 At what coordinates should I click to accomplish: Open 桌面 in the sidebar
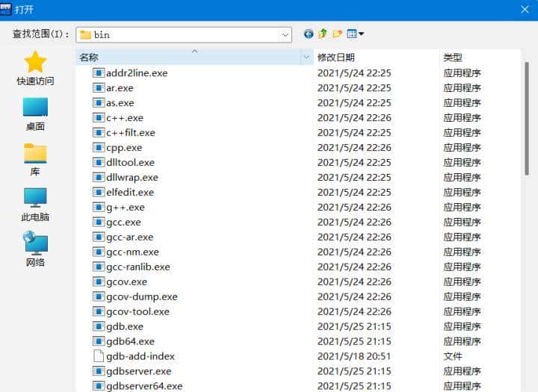pos(35,114)
